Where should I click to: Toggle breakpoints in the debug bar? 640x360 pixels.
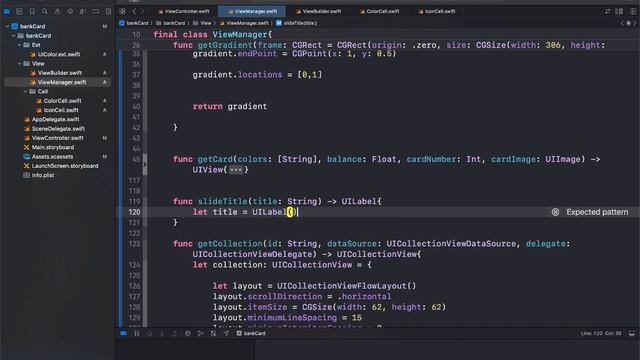(123, 333)
